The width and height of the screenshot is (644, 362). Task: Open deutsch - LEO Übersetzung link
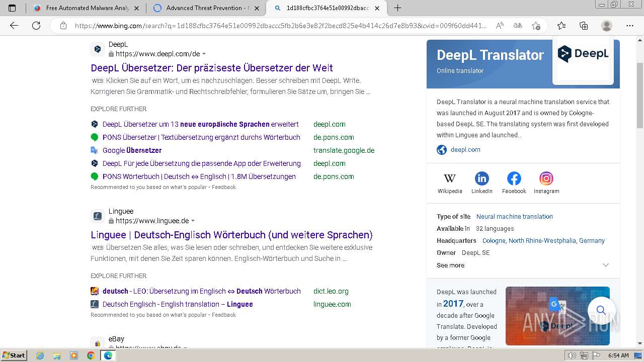tap(202, 291)
